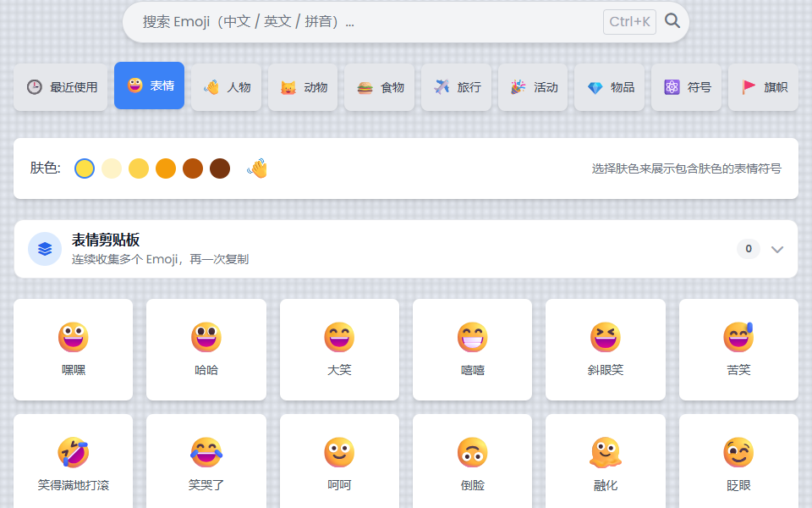Open the 旗帜 category tab
The image size is (812, 508).
pos(763,87)
